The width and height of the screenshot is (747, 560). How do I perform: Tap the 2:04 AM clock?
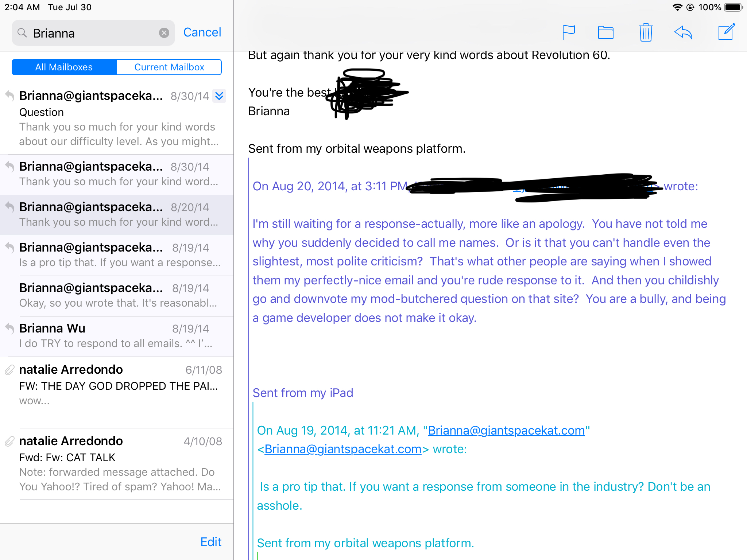click(22, 7)
